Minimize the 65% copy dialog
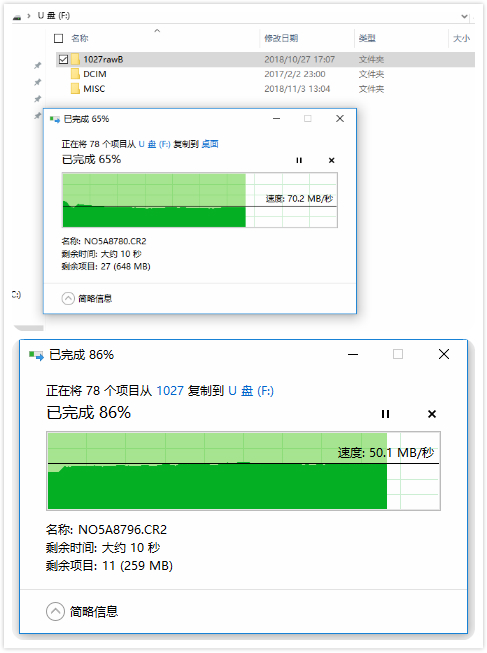This screenshot has height=653, width=487. tap(276, 119)
